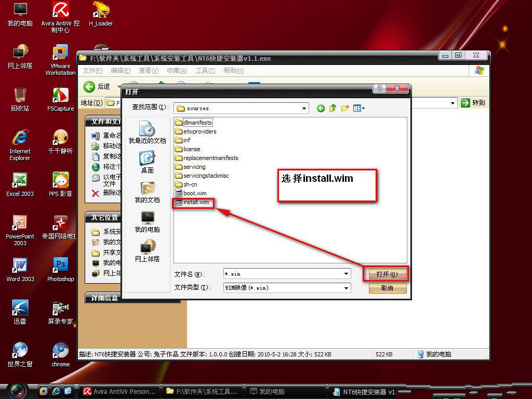Open My Computer in places bar
This screenshot has height=399, width=532.
coord(147,222)
